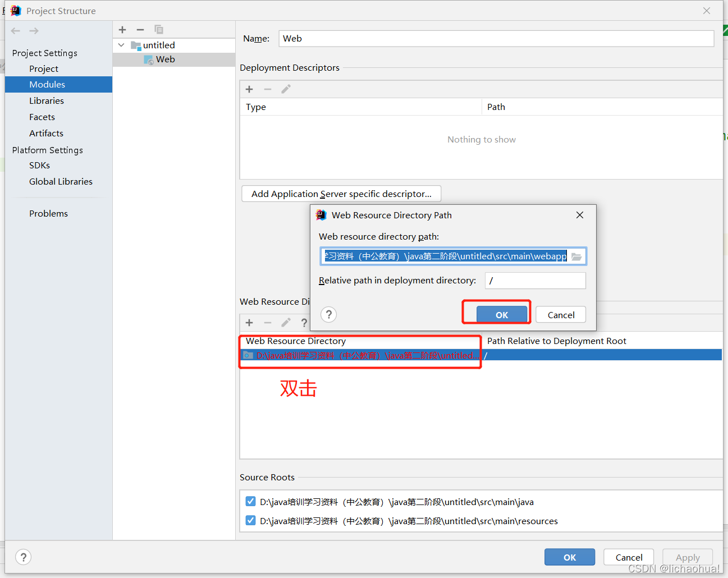Add a new module with plus icon
Image resolution: width=728 pixels, height=578 pixels.
(122, 30)
